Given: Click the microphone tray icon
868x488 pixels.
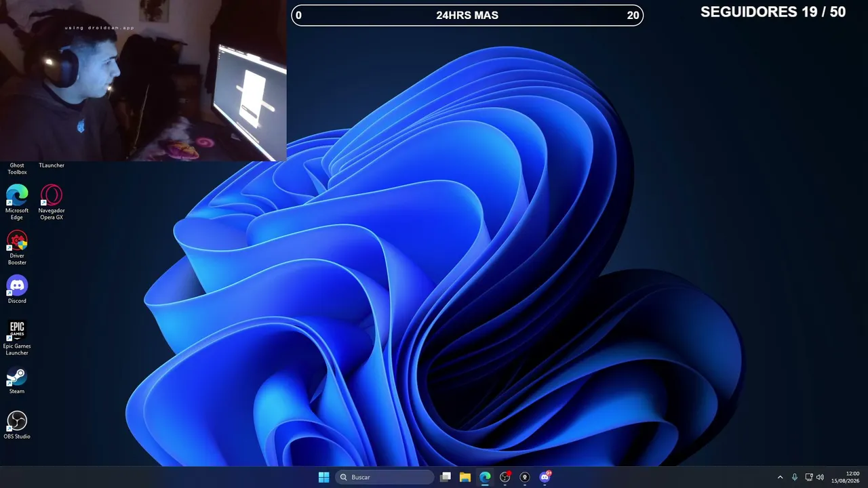Looking at the screenshot, I should point(794,477).
